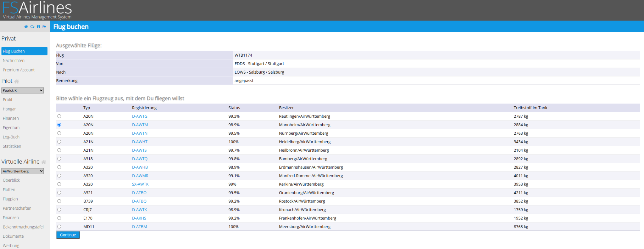
Task: Open the AirWürttemberg airline dropdown
Action: (x=23, y=171)
